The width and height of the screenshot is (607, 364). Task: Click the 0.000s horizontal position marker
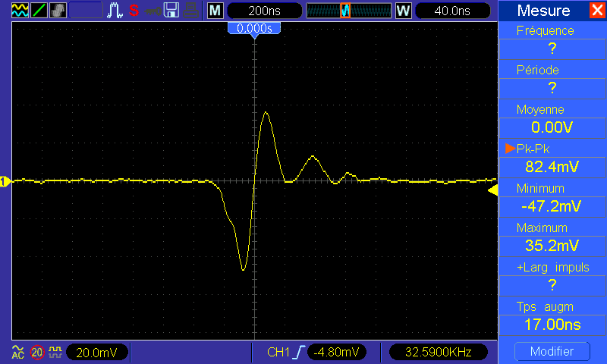[254, 28]
